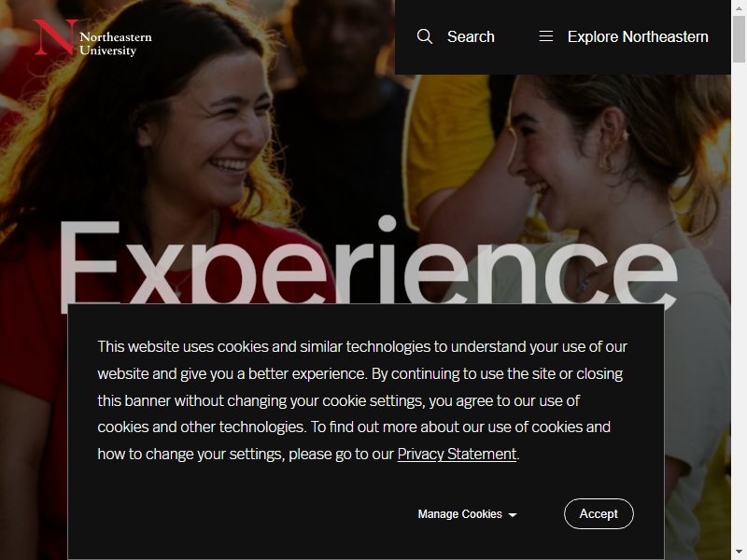Click the Northeastern University wordmark text

tap(115, 43)
